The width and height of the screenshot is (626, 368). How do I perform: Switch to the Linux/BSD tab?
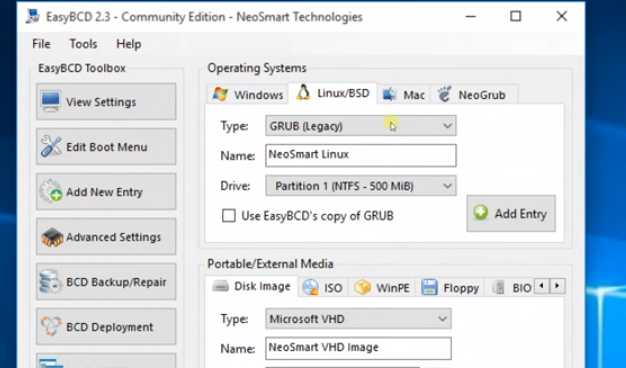point(333,93)
